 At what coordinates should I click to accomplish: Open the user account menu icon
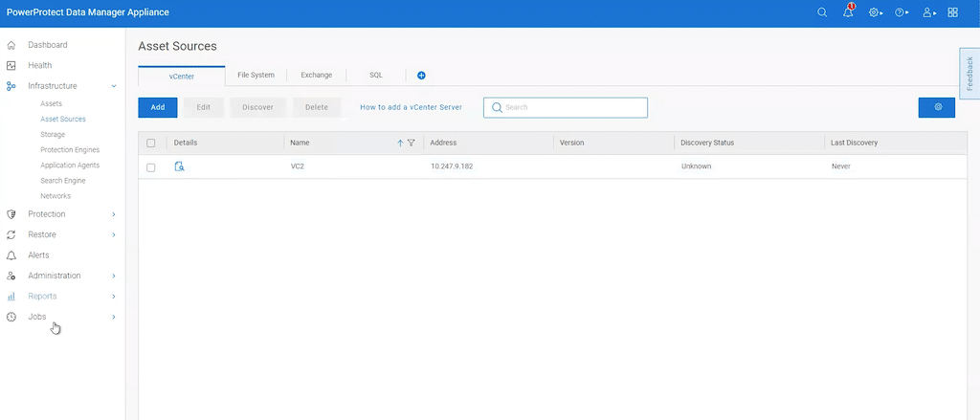[x=928, y=12]
